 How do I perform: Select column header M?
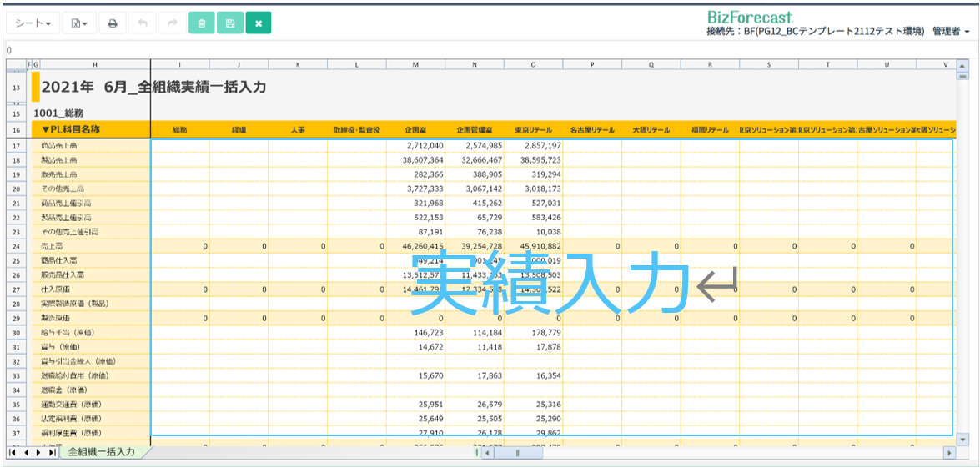pos(415,64)
